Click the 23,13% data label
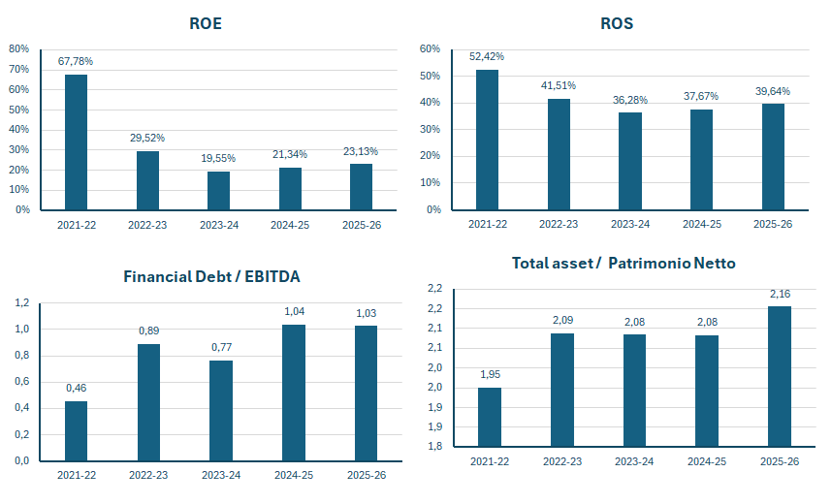 361,151
